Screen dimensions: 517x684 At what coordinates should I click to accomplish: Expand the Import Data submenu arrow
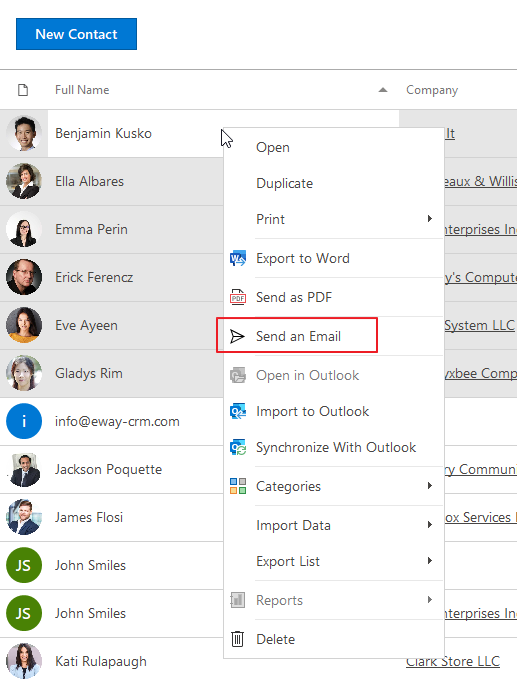430,524
